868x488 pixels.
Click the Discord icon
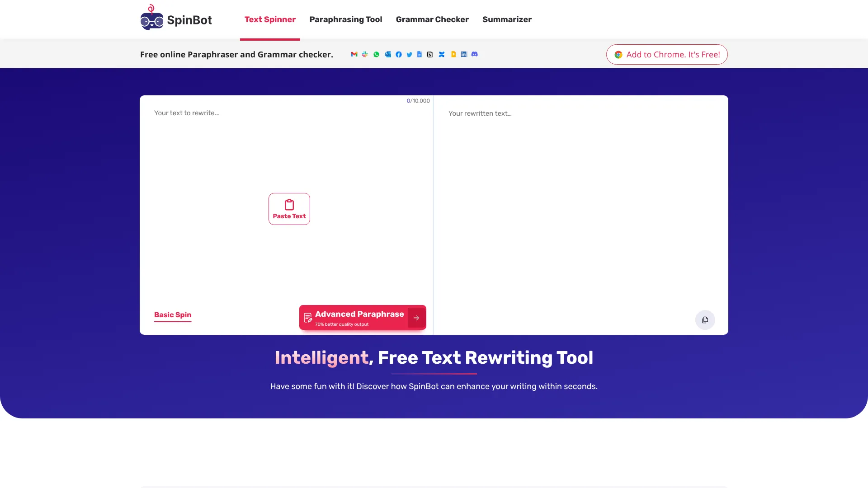(x=475, y=54)
